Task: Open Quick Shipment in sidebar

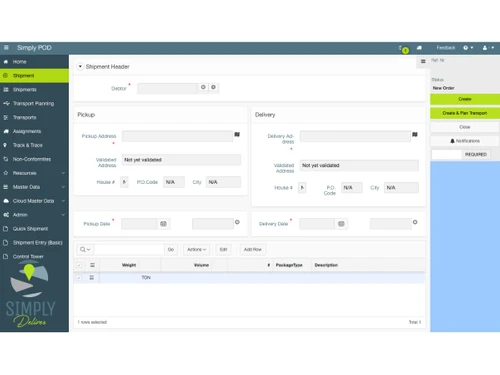Action: coord(34,229)
